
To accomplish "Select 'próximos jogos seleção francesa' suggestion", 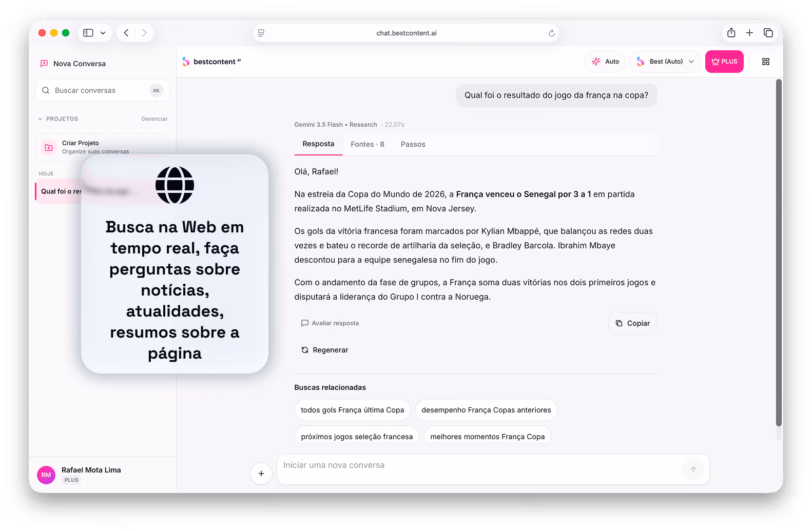I will click(357, 435).
